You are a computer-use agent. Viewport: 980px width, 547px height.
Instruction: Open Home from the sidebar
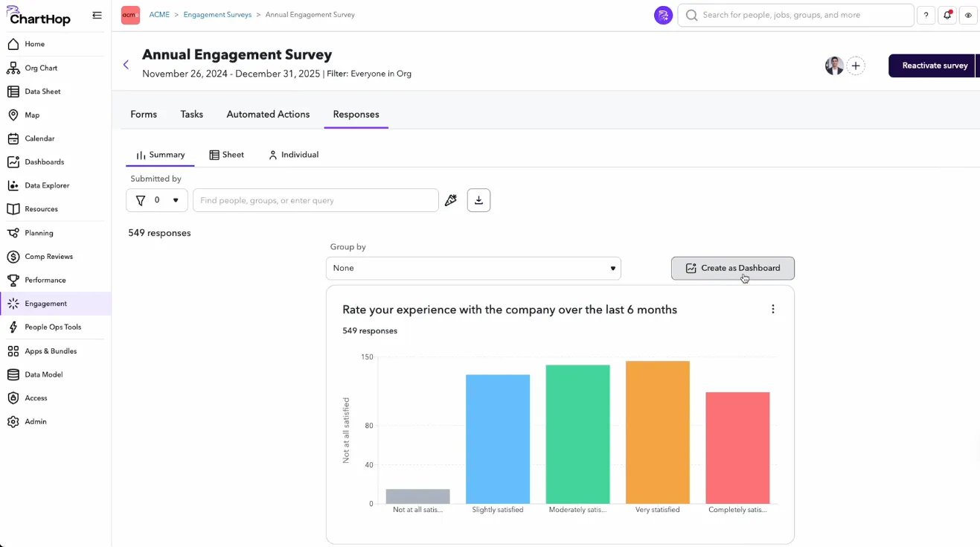pos(34,44)
